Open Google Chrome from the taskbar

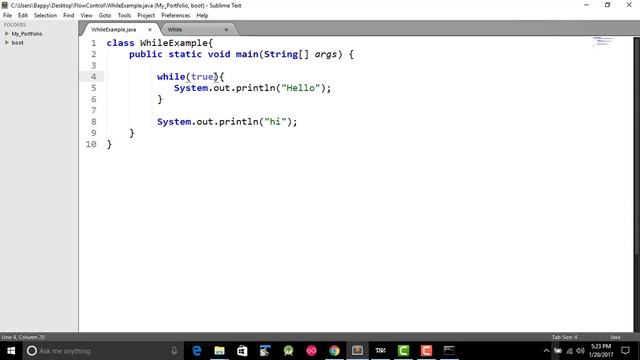click(334, 351)
